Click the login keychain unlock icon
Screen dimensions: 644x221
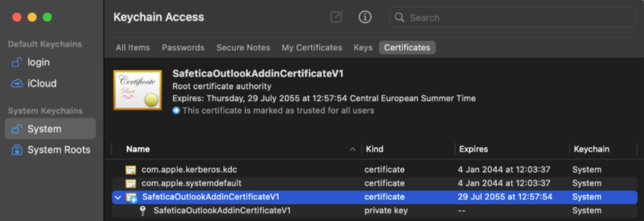tap(17, 62)
